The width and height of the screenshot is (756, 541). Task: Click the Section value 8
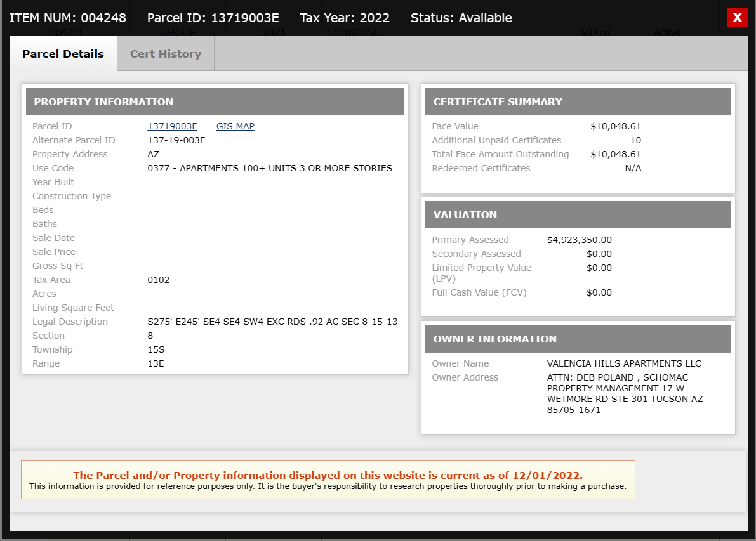click(150, 336)
